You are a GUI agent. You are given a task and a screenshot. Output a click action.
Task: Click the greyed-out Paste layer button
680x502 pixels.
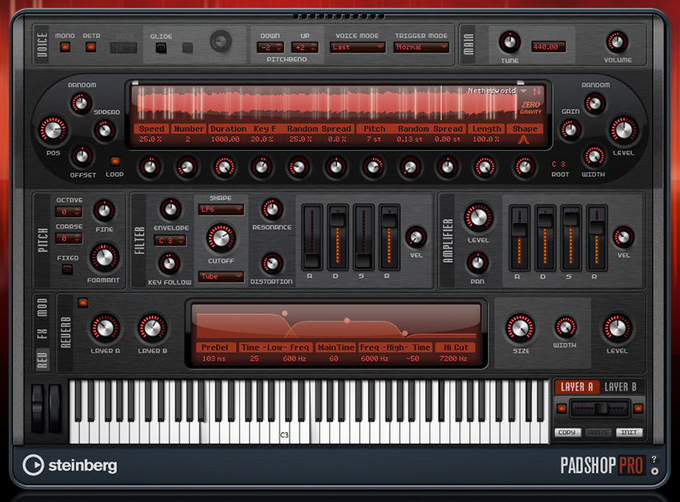(598, 432)
